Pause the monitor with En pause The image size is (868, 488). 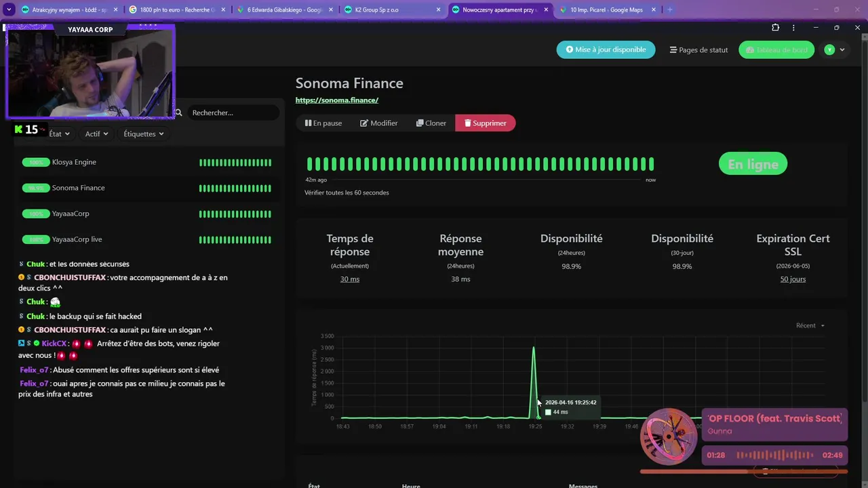pos(323,123)
